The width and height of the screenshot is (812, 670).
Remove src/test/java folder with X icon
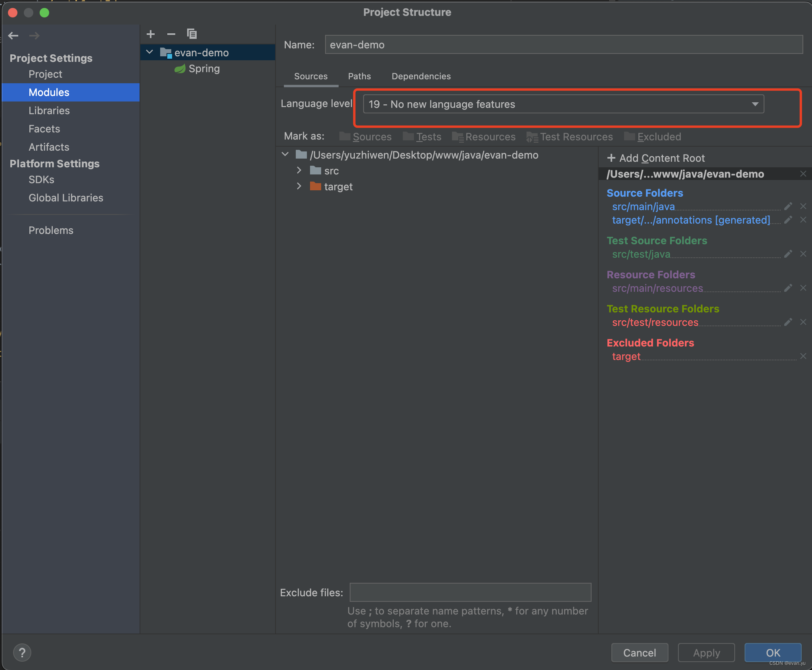point(803,254)
